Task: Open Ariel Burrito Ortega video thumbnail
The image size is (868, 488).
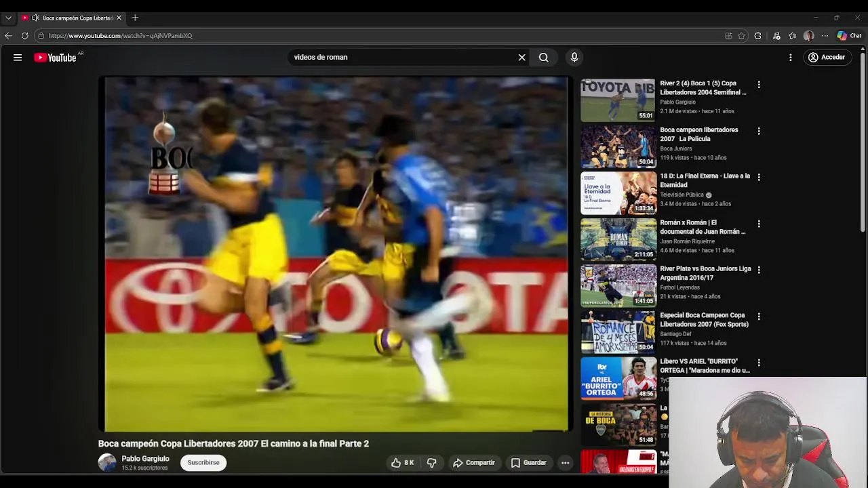Action: (x=618, y=378)
